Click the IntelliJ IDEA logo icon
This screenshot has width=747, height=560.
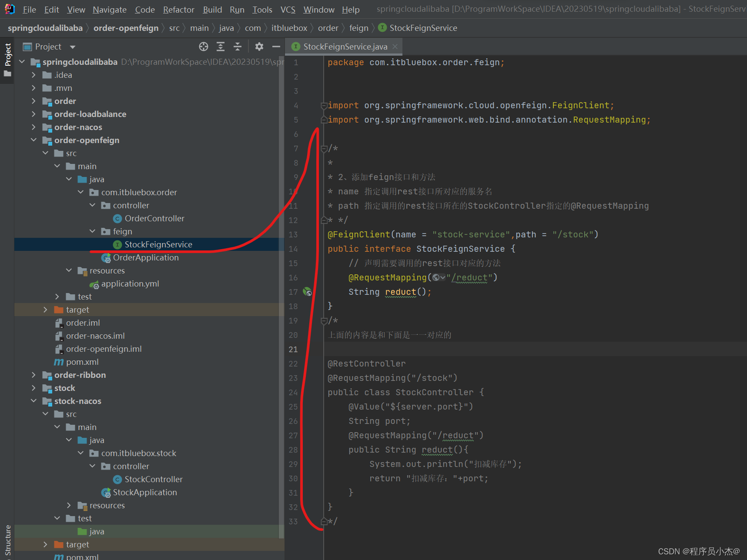(x=10, y=9)
